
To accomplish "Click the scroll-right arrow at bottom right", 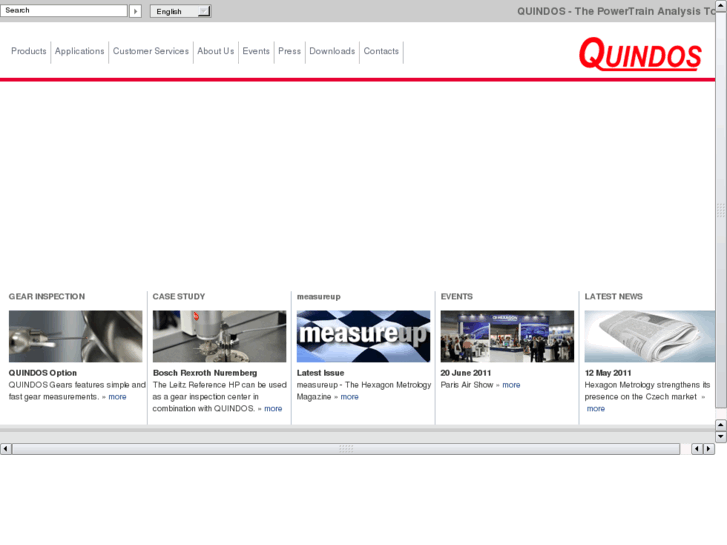I will pyautogui.click(x=708, y=449).
